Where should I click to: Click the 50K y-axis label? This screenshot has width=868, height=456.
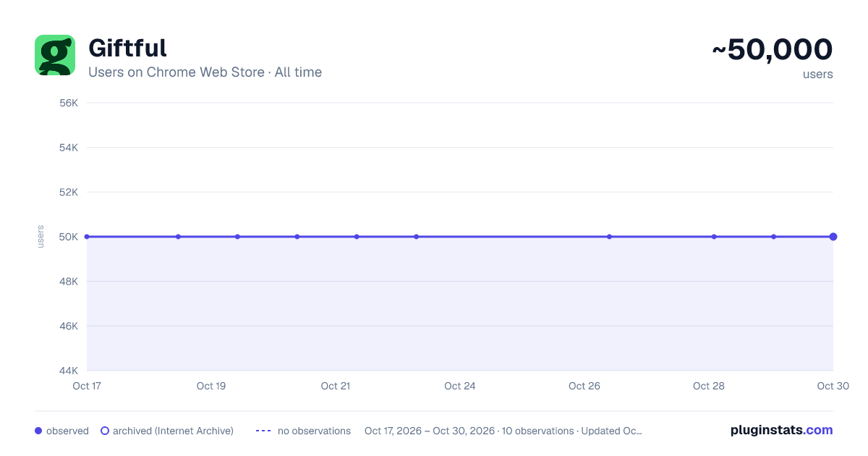69,237
